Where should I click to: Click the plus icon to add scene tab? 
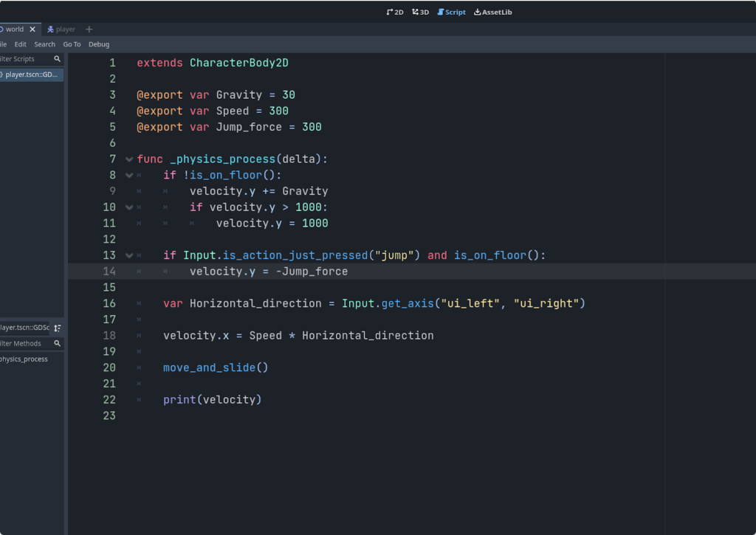click(89, 29)
